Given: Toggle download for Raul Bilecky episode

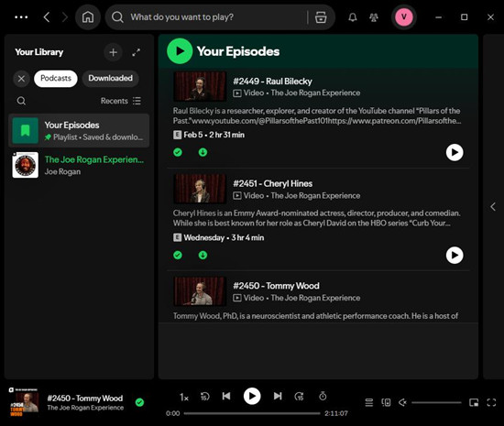Looking at the screenshot, I should pos(203,152).
